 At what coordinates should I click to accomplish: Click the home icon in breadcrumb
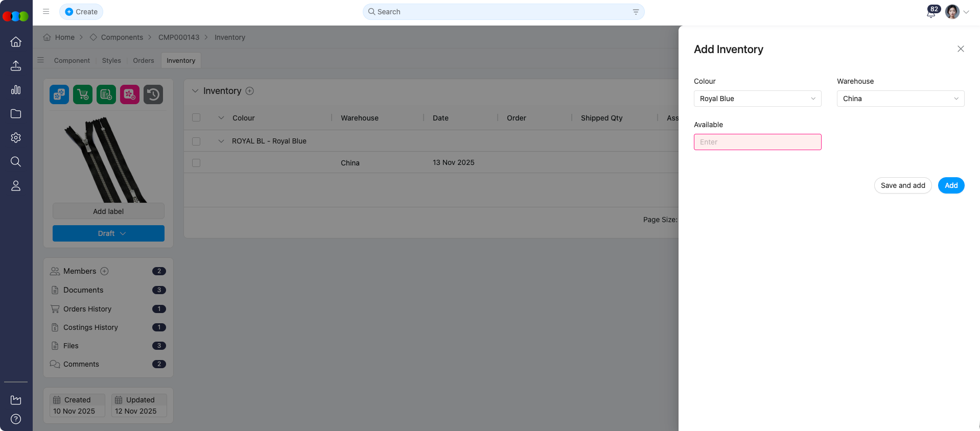47,37
